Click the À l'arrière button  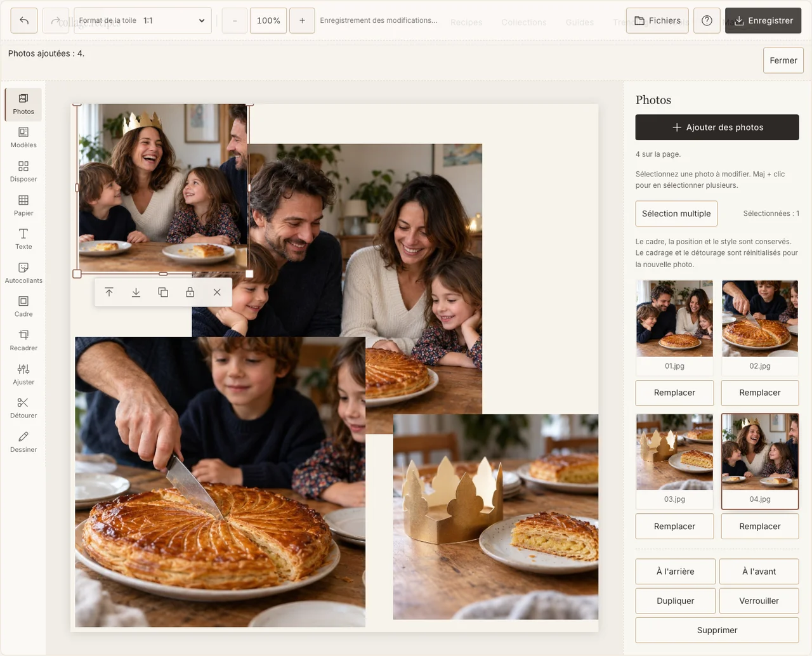point(676,572)
